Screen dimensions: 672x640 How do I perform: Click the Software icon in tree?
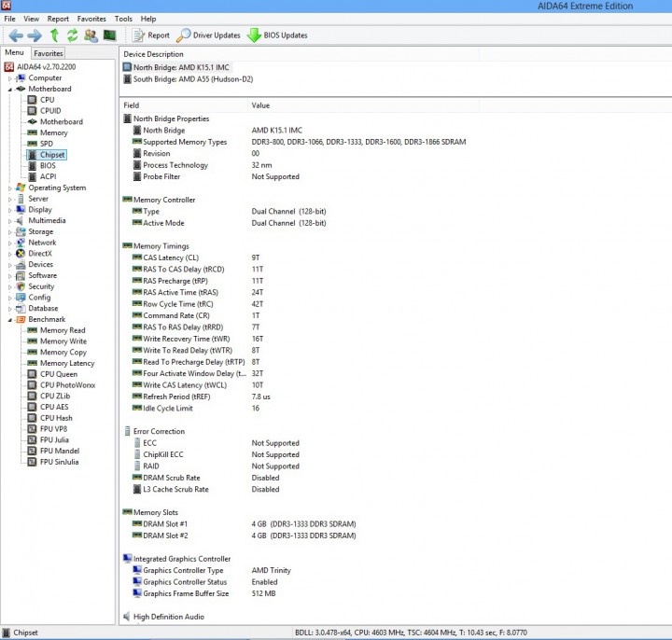point(21,275)
